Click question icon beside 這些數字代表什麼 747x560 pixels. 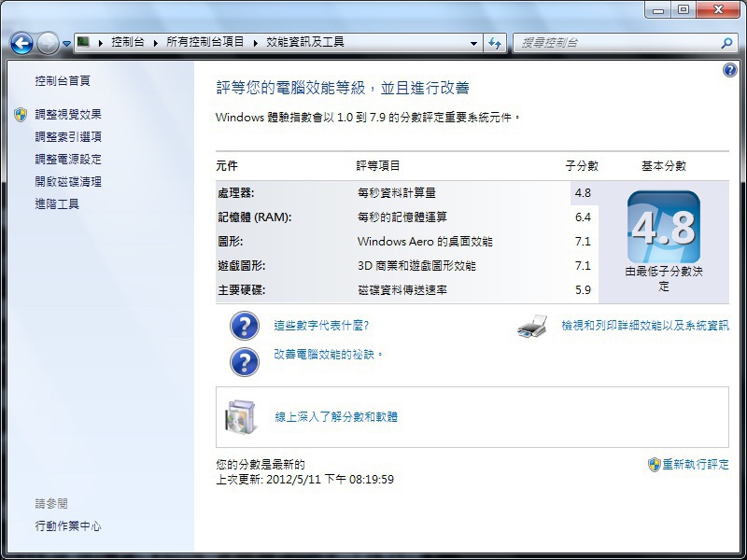click(x=245, y=326)
